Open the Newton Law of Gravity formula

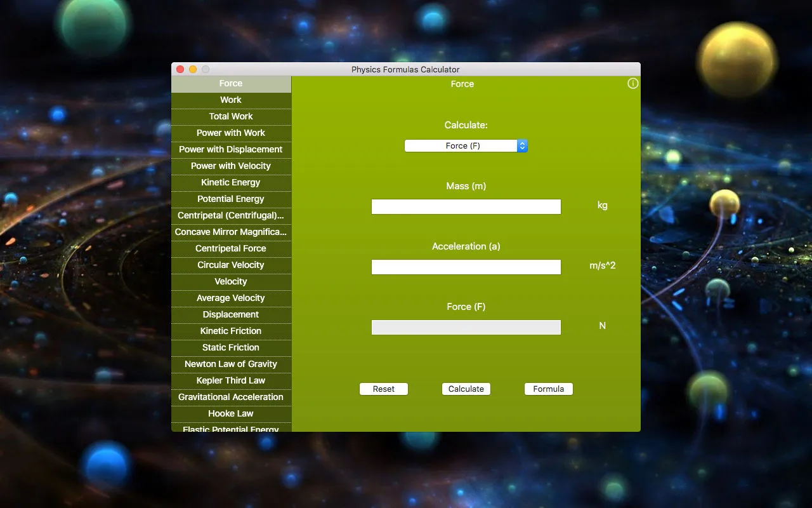(231, 364)
